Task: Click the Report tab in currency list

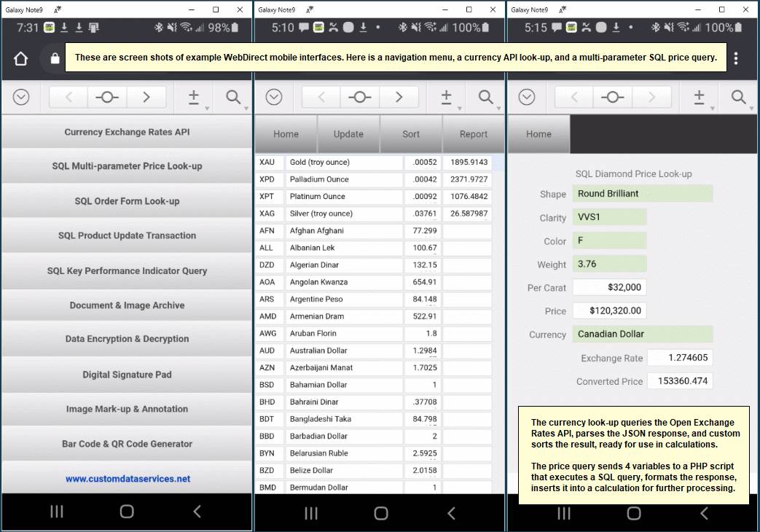Action: (473, 134)
